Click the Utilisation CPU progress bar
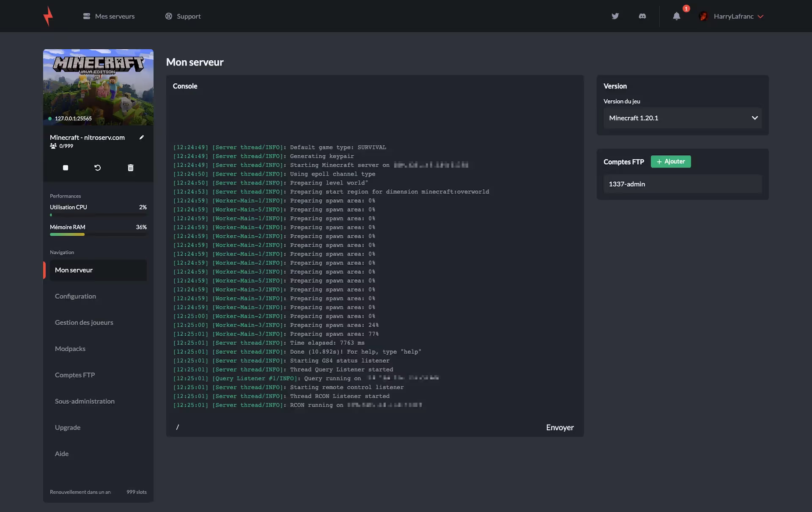 98,215
